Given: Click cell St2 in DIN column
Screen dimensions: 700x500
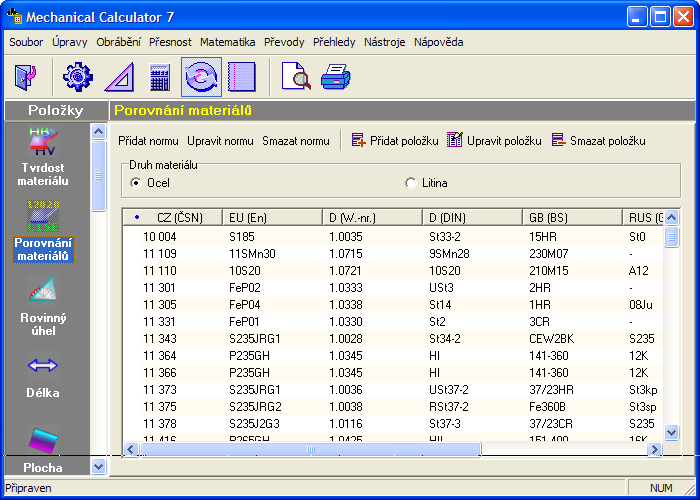Looking at the screenshot, I should (x=437, y=321).
